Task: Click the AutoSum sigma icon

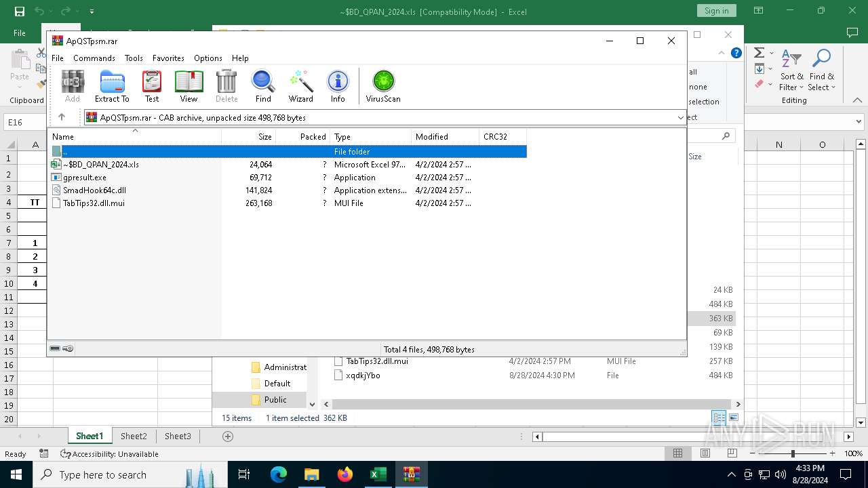Action: pos(759,53)
